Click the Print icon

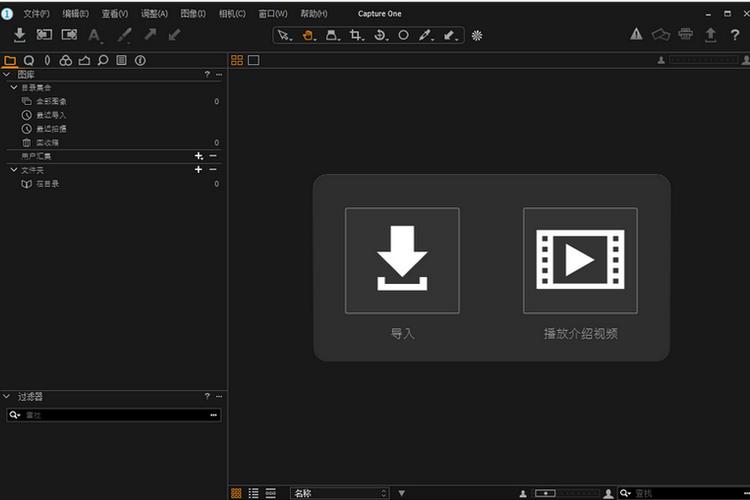coord(685,33)
